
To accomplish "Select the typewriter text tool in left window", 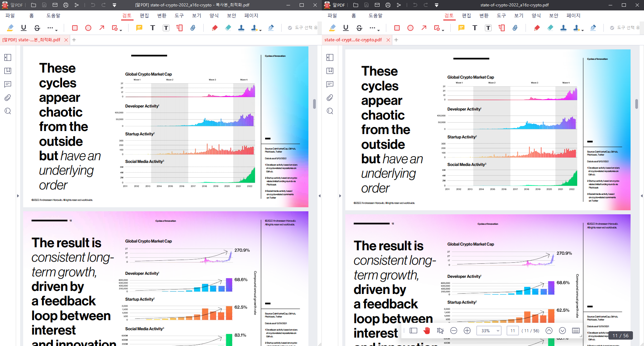I will pyautogui.click(x=153, y=28).
